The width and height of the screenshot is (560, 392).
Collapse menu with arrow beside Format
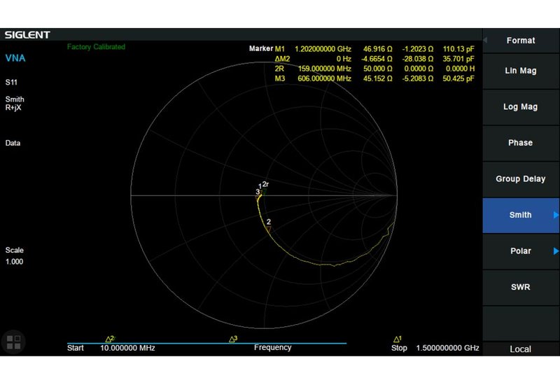coord(485,40)
